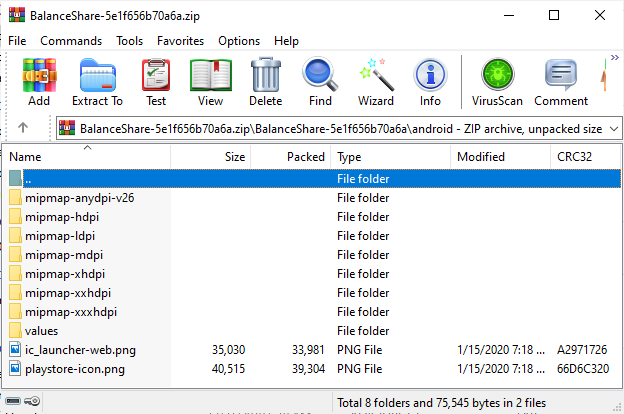Click the mipmap-anydpi-v26 folder icon
This screenshot has width=624, height=414.
pos(15,198)
